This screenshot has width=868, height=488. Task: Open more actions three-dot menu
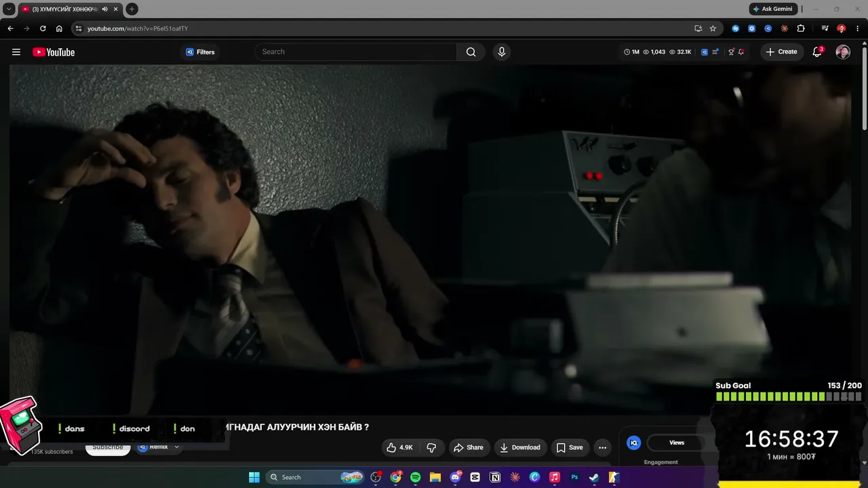click(602, 447)
